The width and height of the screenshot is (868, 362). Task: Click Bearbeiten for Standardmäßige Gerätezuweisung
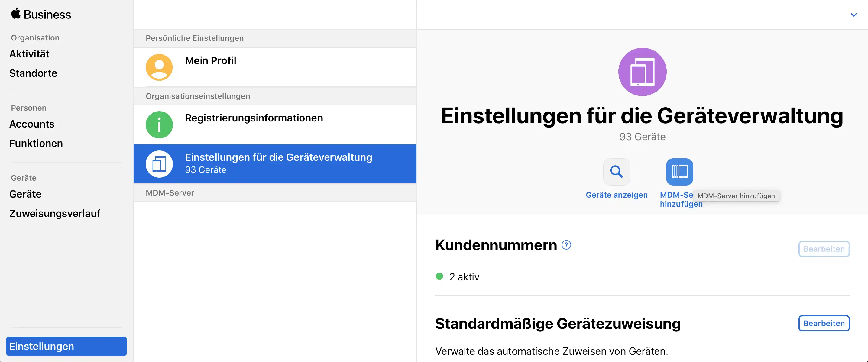click(824, 323)
